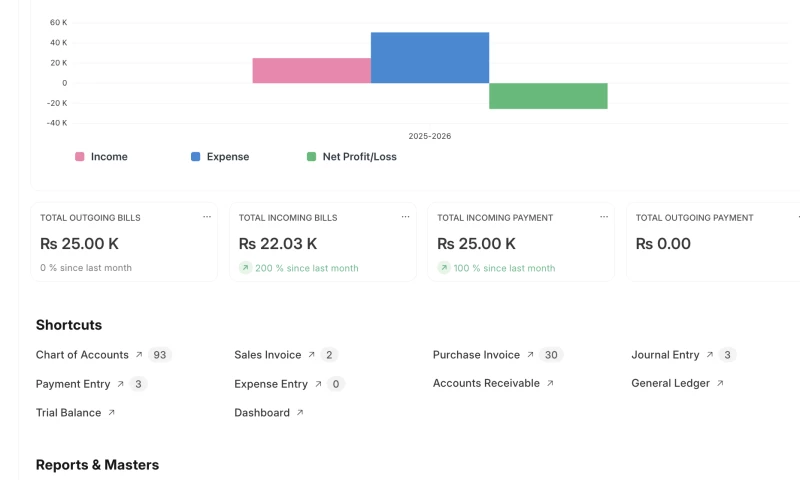
Task: Click the Rs 0.00 outgoing payment value
Action: [663, 244]
